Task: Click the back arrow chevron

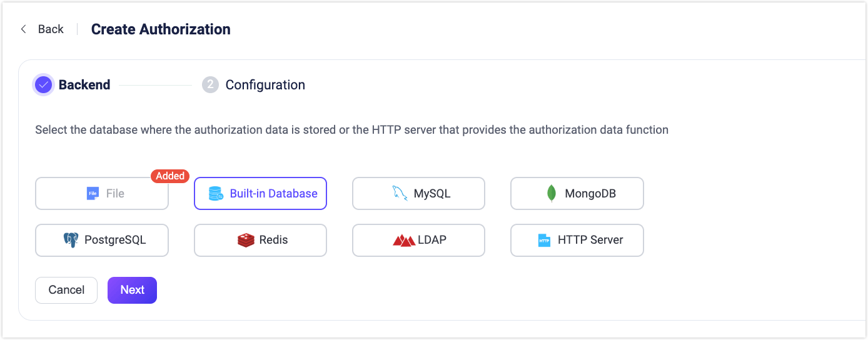Action: tap(24, 29)
